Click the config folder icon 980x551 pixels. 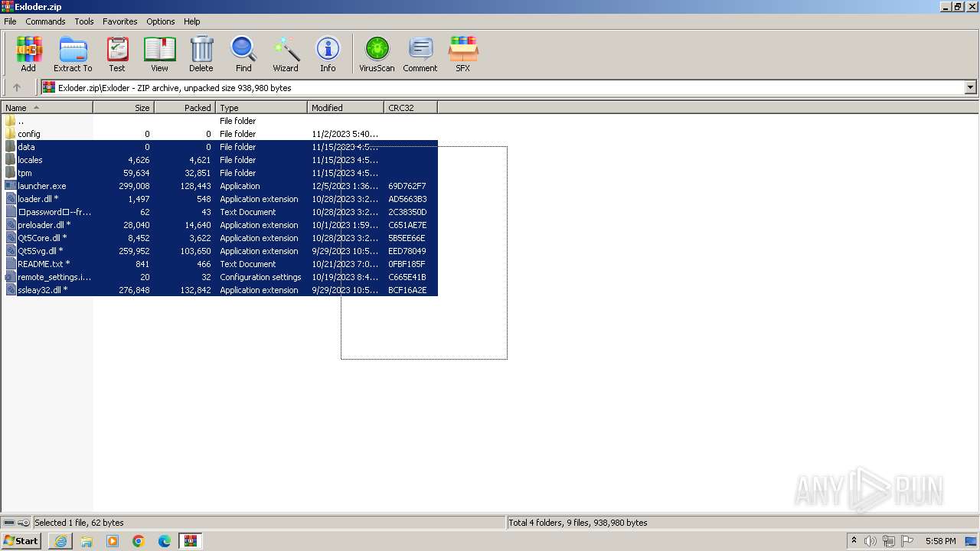click(10, 134)
